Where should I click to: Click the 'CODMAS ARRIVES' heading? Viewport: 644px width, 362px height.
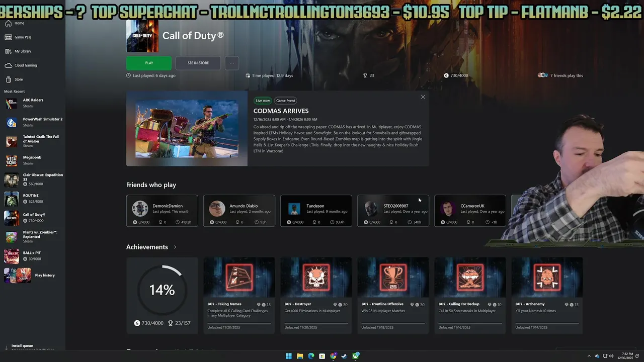(281, 111)
